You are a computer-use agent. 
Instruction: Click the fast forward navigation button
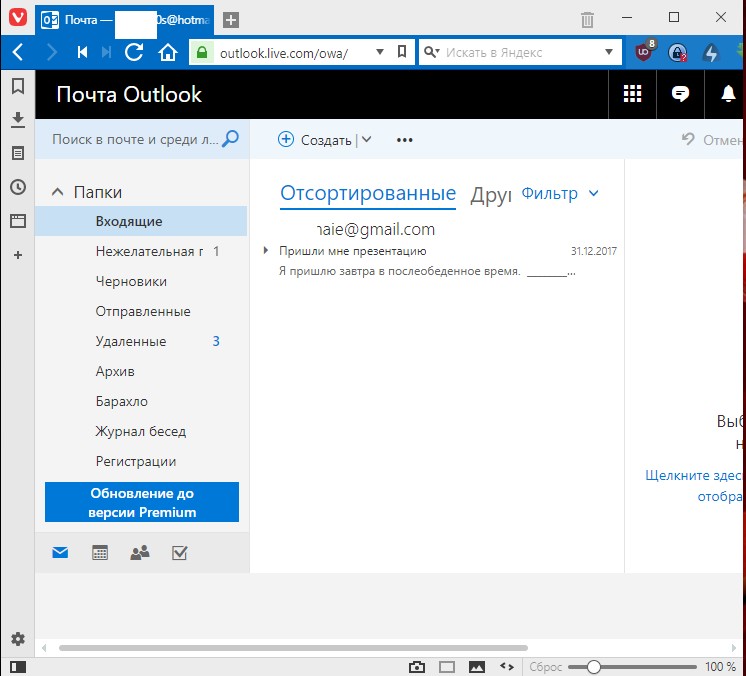(x=107, y=52)
